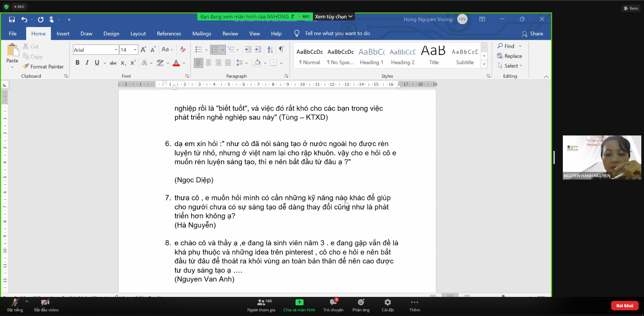Open the Xem tùy chọn view options dropdown
The height and width of the screenshot is (316, 644).
pos(334,16)
